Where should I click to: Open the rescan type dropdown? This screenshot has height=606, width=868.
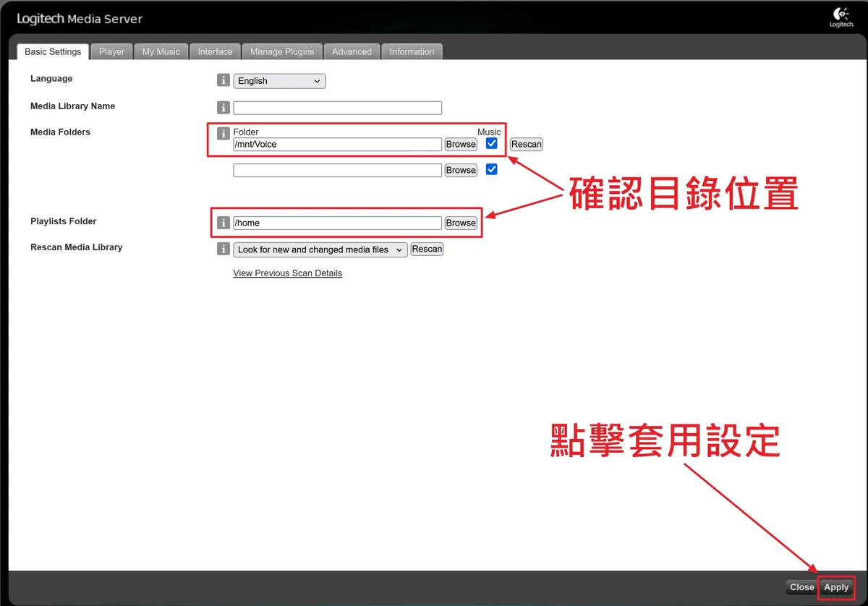click(320, 249)
